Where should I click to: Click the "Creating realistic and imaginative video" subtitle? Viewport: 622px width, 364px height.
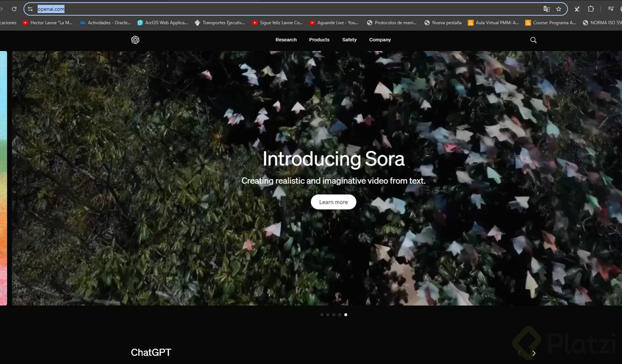pyautogui.click(x=334, y=181)
